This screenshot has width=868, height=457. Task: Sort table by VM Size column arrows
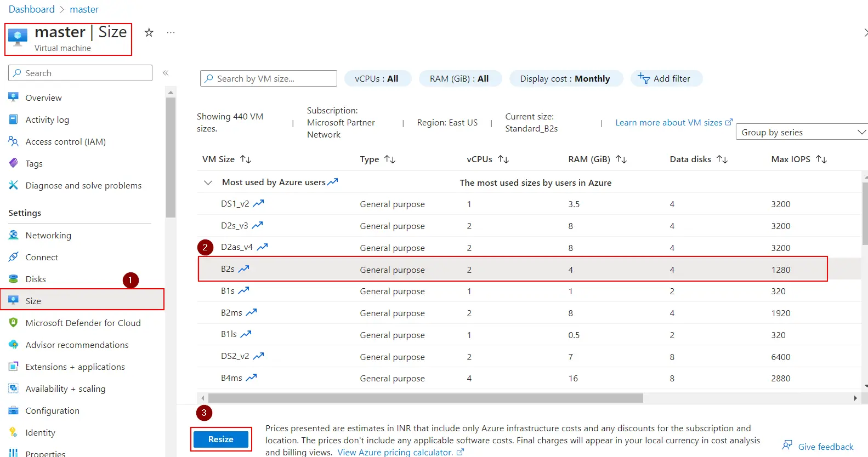(246, 159)
